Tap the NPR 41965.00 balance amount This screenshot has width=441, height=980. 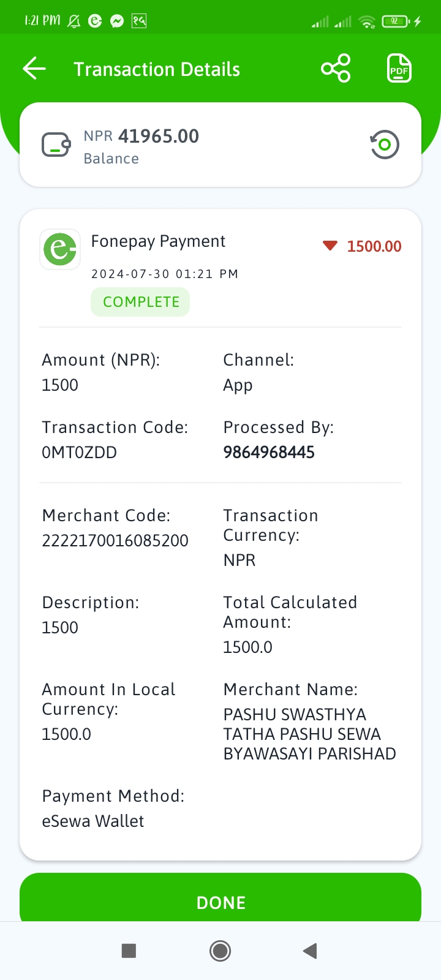[141, 136]
